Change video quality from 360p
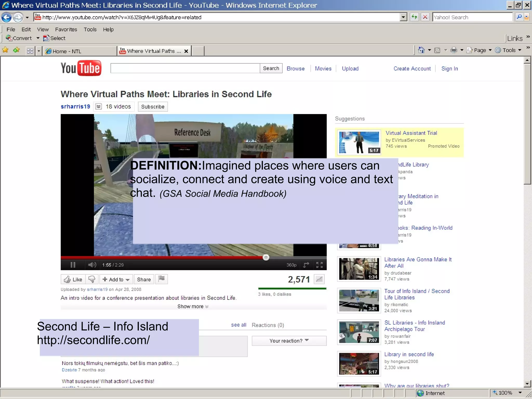 (291, 265)
